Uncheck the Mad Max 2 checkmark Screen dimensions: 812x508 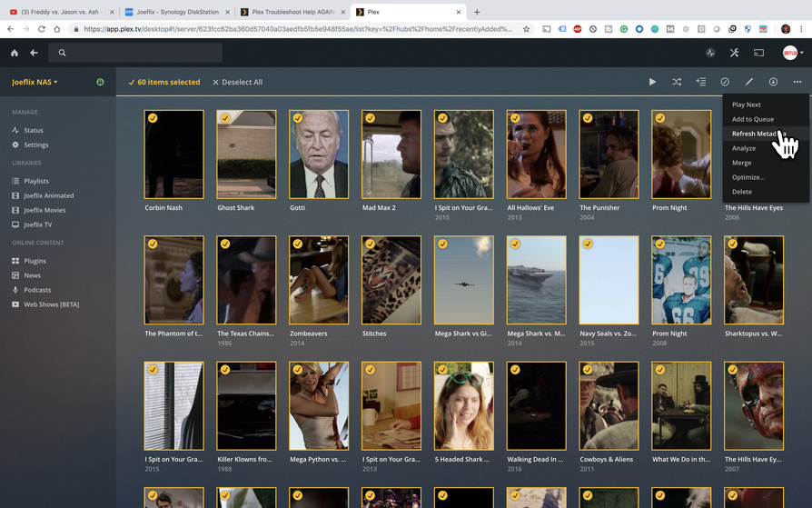coord(371,118)
